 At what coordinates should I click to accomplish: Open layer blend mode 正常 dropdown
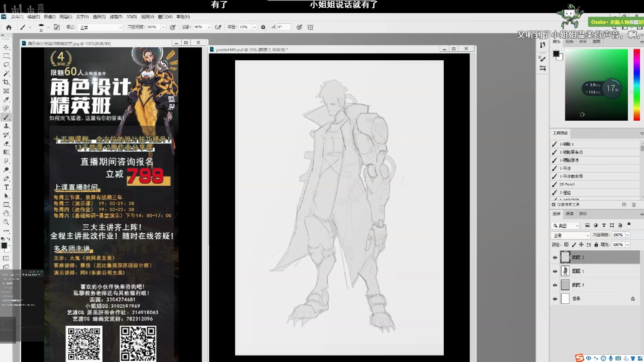pos(571,235)
